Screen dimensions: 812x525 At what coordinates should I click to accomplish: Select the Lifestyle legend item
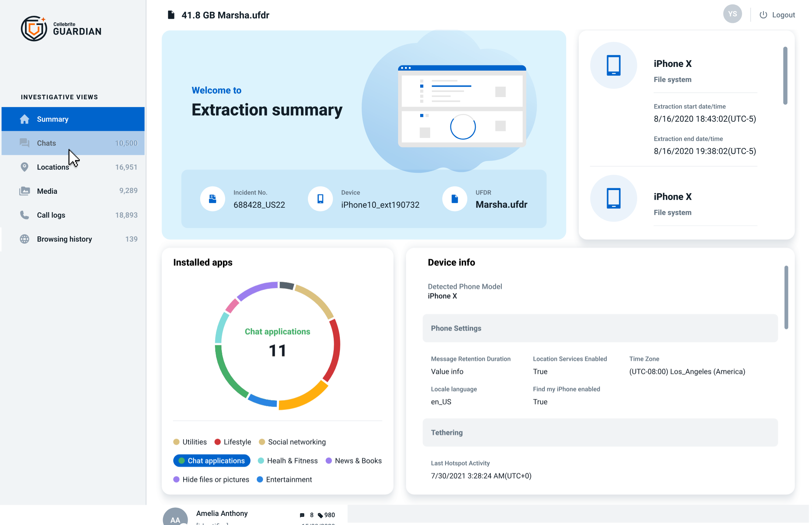[233, 442]
